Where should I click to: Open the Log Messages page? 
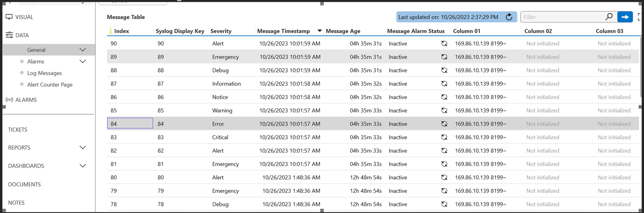tap(44, 73)
